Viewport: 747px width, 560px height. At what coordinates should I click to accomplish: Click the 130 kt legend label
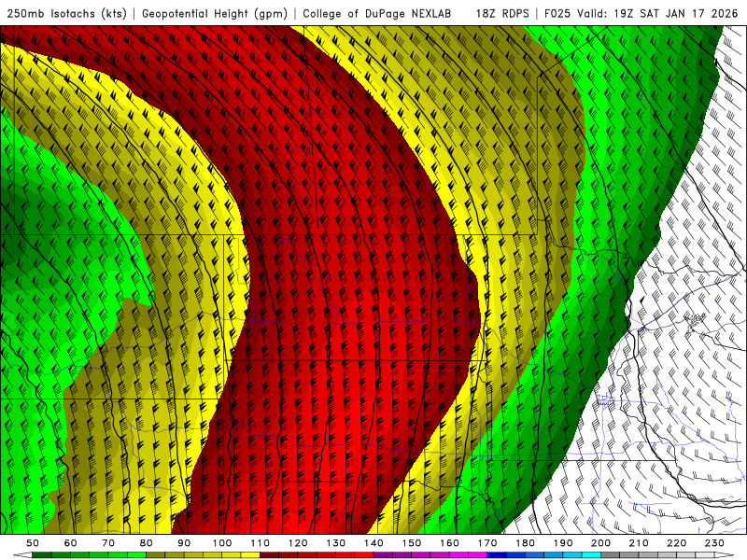[336, 543]
